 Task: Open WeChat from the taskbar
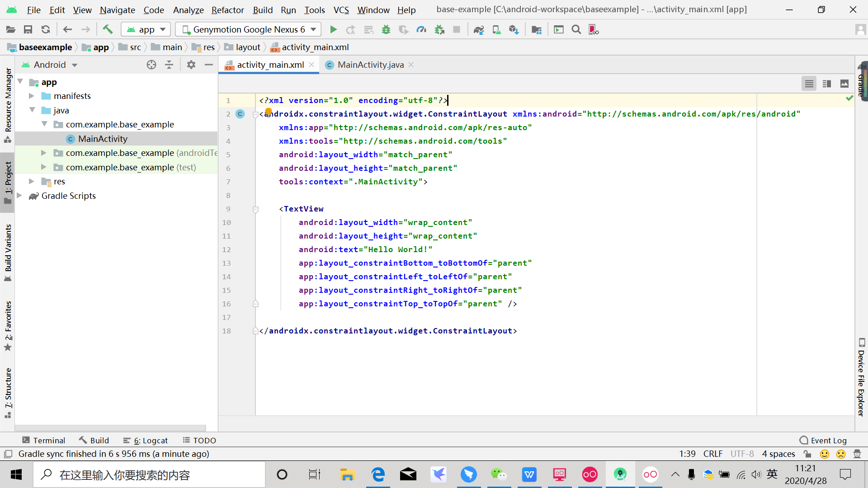coord(500,474)
